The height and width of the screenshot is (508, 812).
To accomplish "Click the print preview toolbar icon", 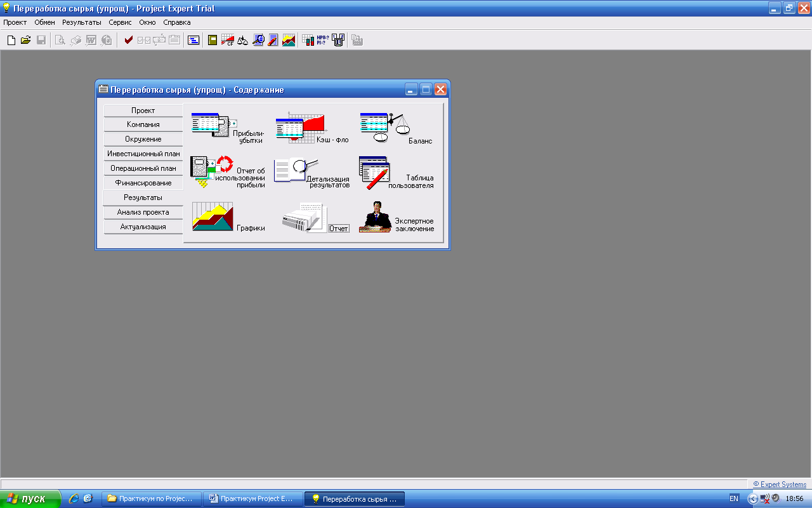I will (60, 40).
